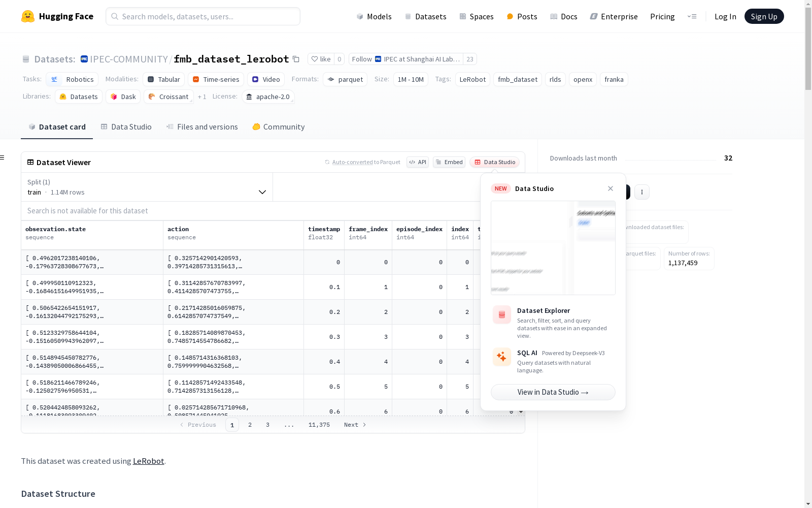Screen dimensions: 812x508
Task: Click the Dataset Viewer table icon
Action: coord(30,162)
